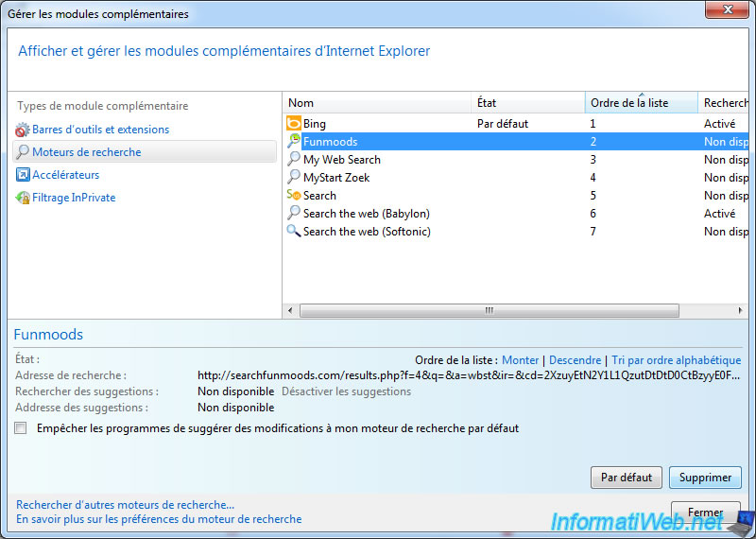This screenshot has width=756, height=539.
Task: Select Accélérateurs module type
Action: [x=65, y=175]
